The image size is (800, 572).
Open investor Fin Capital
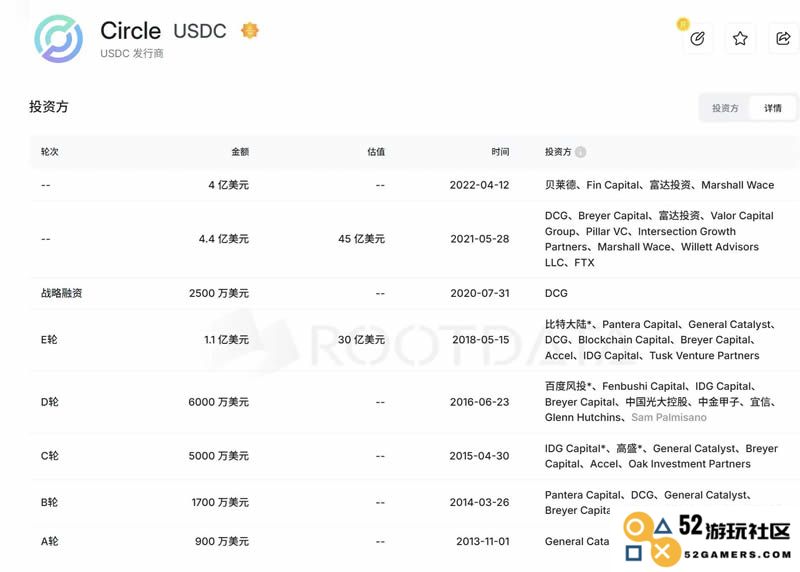coord(613,185)
